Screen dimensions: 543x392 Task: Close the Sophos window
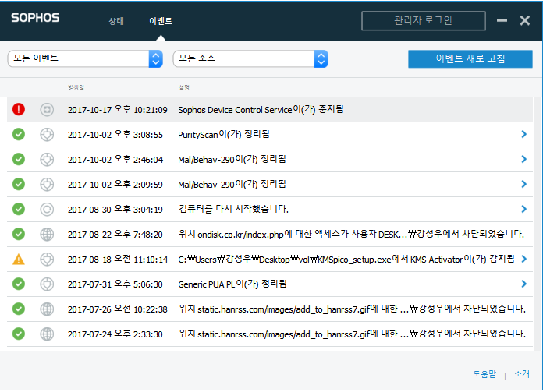524,21
